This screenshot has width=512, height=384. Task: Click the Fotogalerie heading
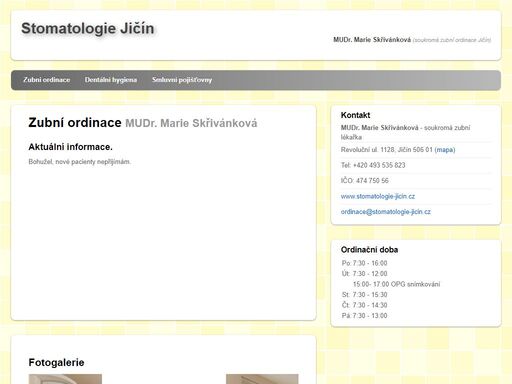[x=56, y=362]
